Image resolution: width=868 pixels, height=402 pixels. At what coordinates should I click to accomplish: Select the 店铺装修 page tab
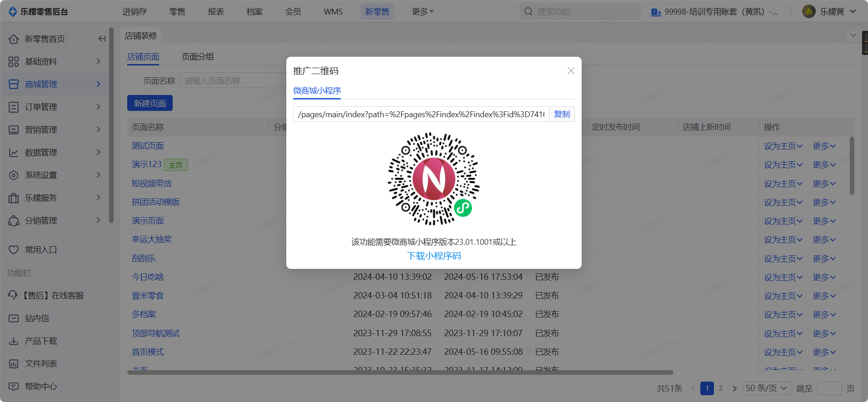(141, 35)
